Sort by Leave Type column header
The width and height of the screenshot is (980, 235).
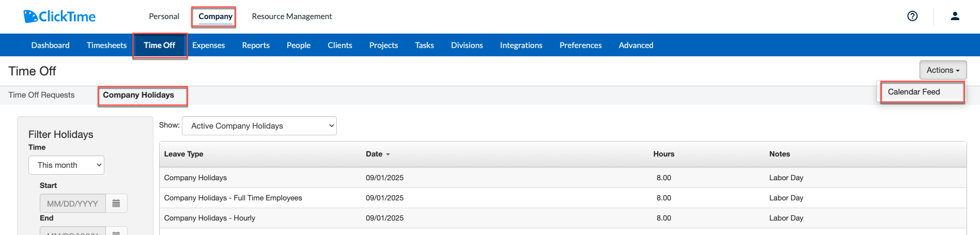pyautogui.click(x=183, y=154)
